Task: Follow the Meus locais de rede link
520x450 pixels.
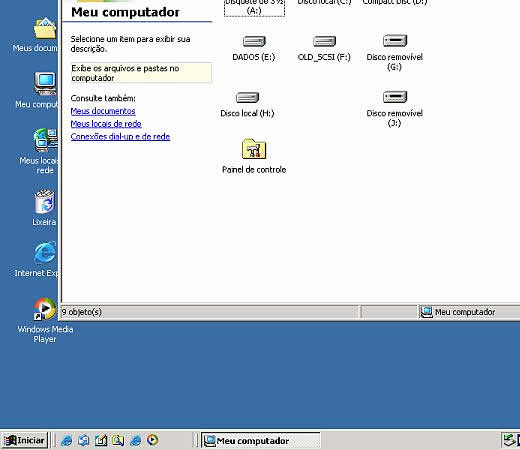Action: tap(106, 124)
